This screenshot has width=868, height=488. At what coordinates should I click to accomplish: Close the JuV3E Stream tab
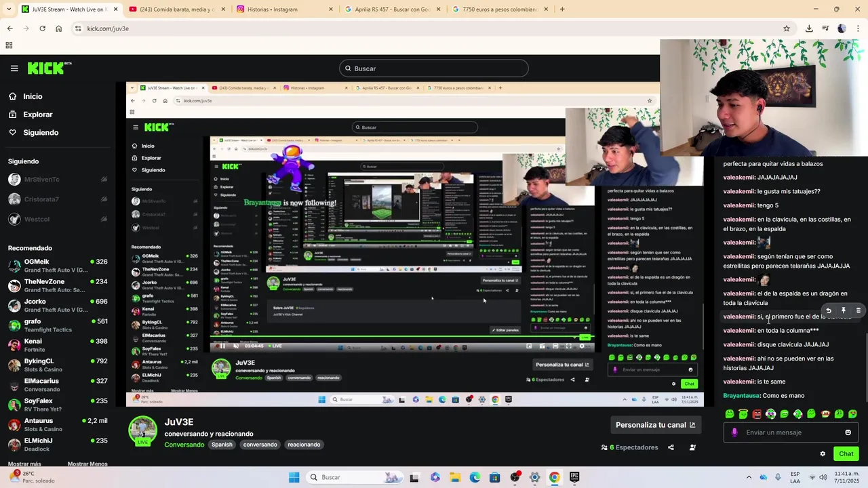(x=115, y=9)
